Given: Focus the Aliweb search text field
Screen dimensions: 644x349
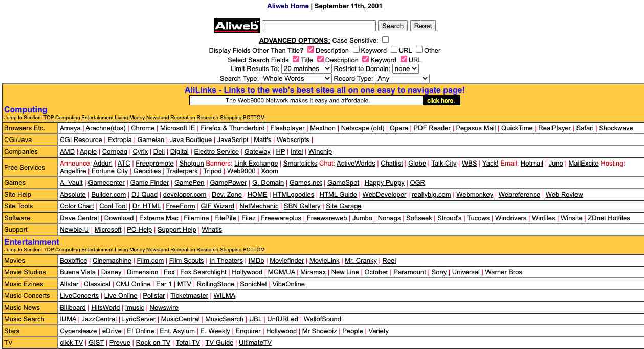Looking at the screenshot, I should (319, 26).
